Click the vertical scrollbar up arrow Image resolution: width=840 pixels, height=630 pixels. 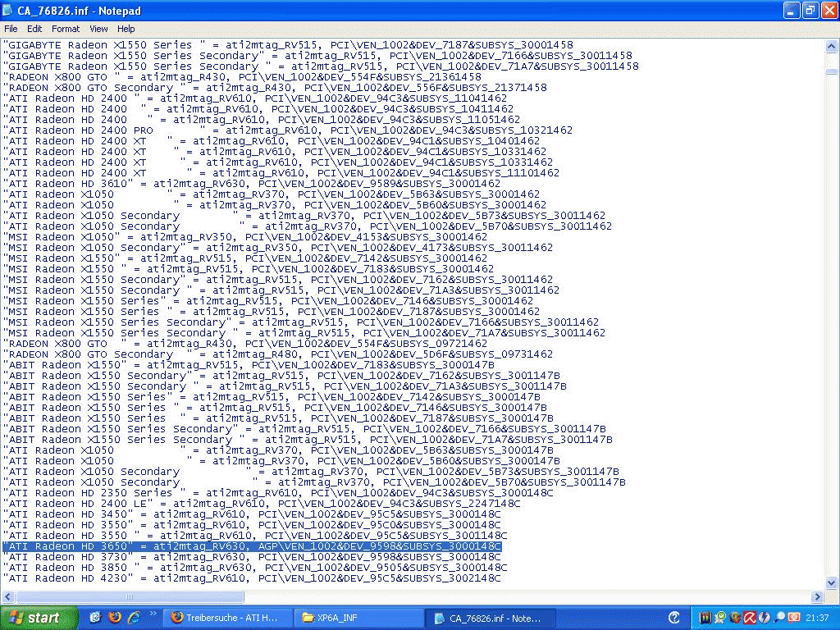coord(831,46)
